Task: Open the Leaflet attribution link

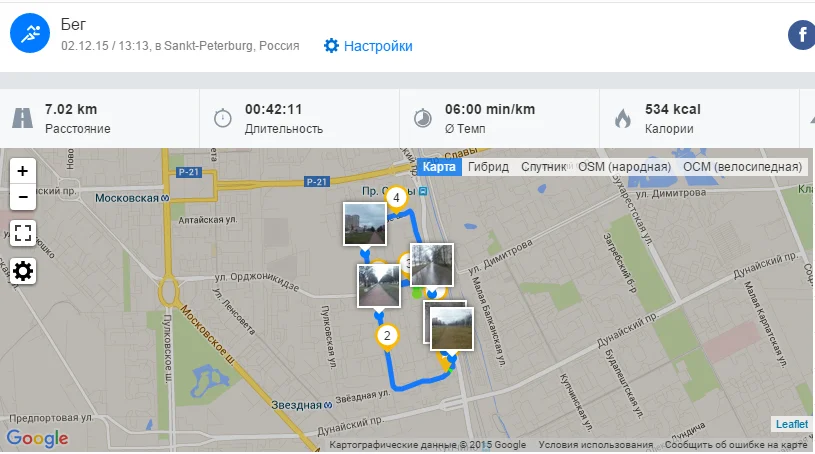Action: pyautogui.click(x=792, y=424)
